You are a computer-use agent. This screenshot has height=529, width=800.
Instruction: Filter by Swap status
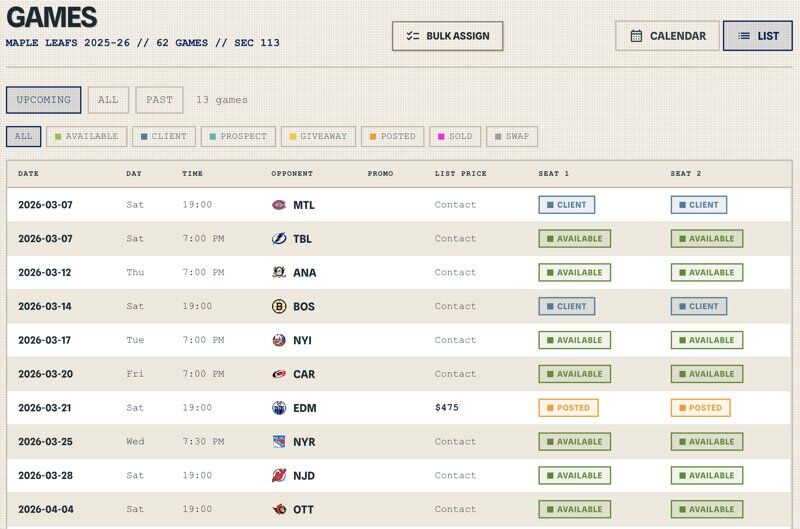pyautogui.click(x=512, y=136)
